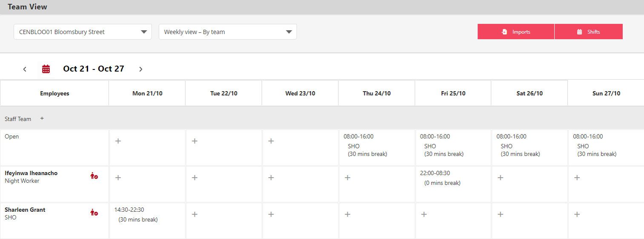The width and height of the screenshot is (644, 239).
Task: Click the Shifts button
Action: (589, 32)
